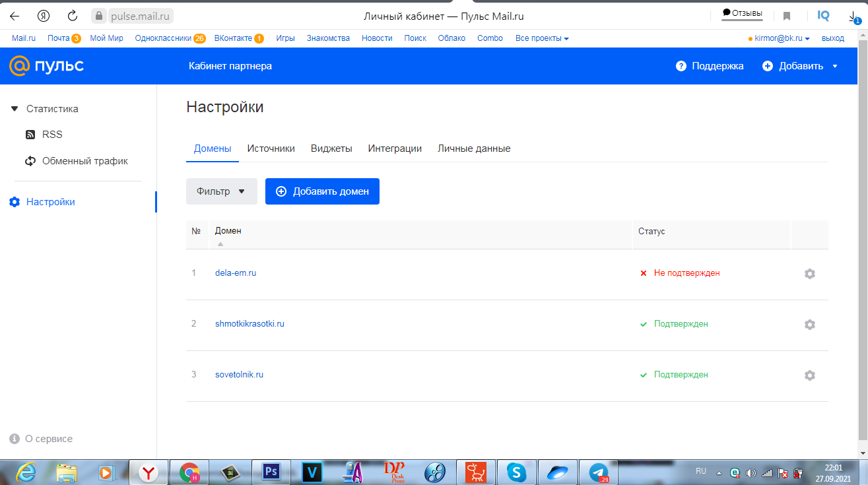Open settings gear for shmotkikrasotki.ru
Screen dimensions: 868x485
pyautogui.click(x=810, y=324)
